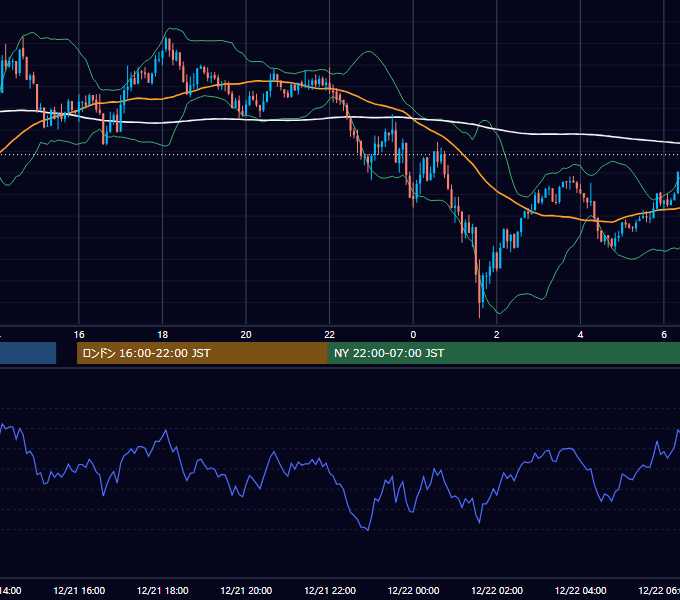The image size is (680, 600).
Task: Click the 12/21 18:00 date label
Action: tap(163, 591)
